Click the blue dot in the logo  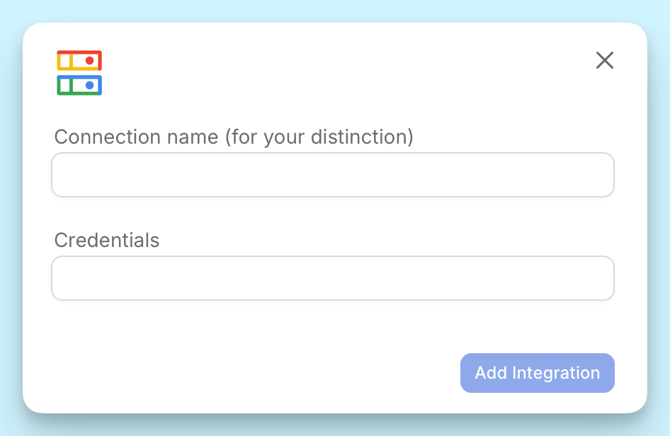coord(90,85)
